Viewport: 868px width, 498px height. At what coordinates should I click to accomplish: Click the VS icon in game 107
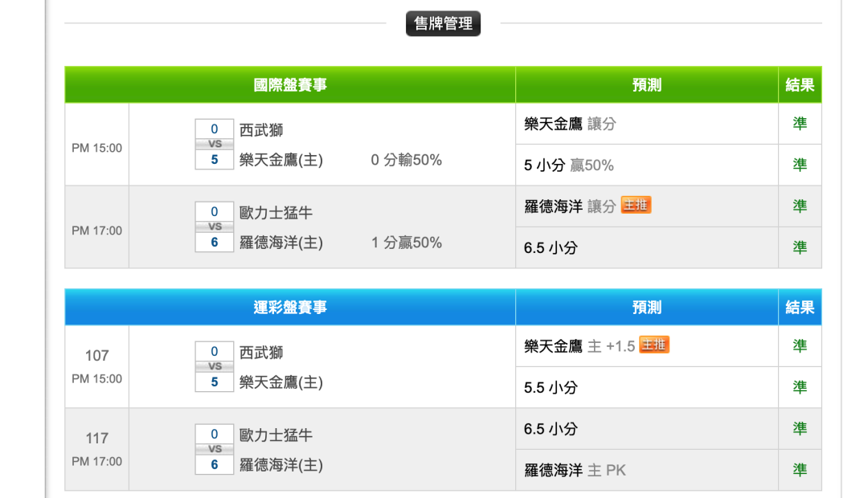tap(215, 366)
